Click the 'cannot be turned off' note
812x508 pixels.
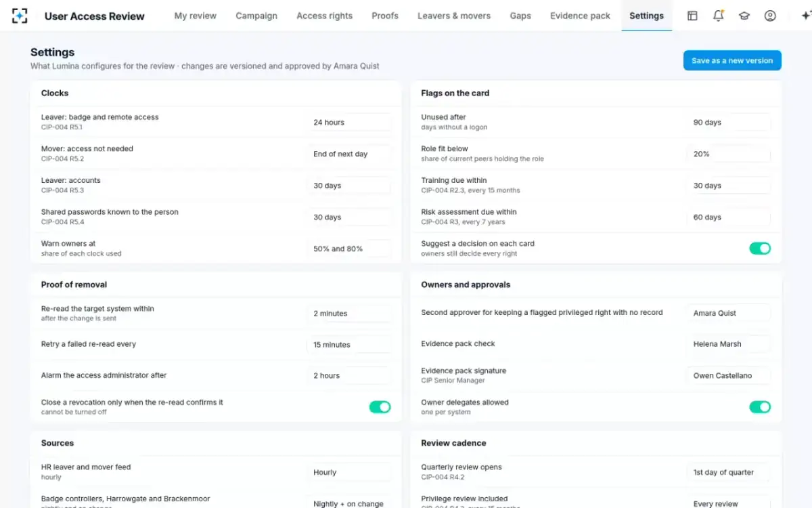coord(74,412)
